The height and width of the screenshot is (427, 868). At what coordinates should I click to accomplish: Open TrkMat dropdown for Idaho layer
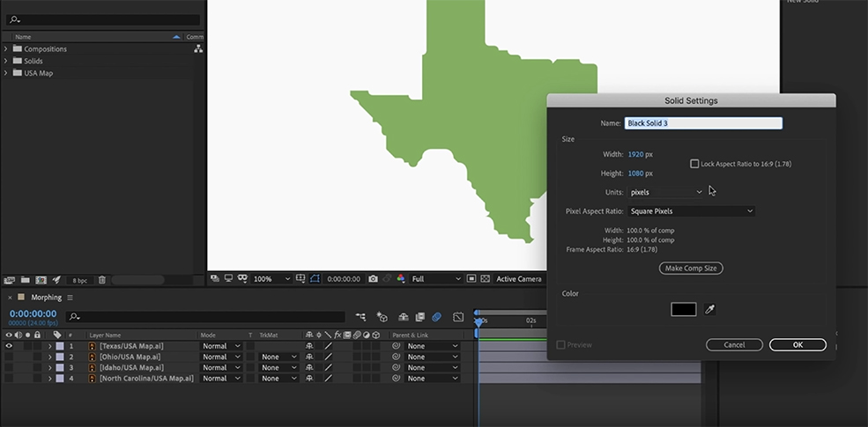tap(279, 368)
